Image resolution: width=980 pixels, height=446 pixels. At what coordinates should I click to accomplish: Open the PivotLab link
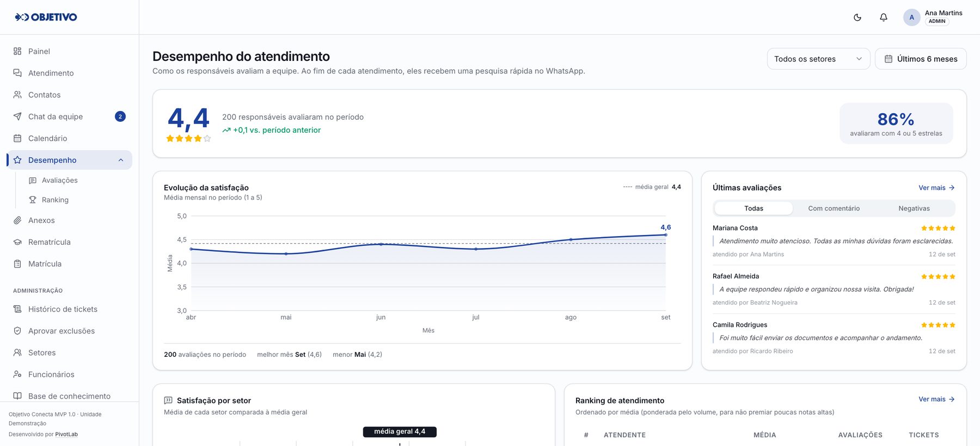tap(66, 435)
